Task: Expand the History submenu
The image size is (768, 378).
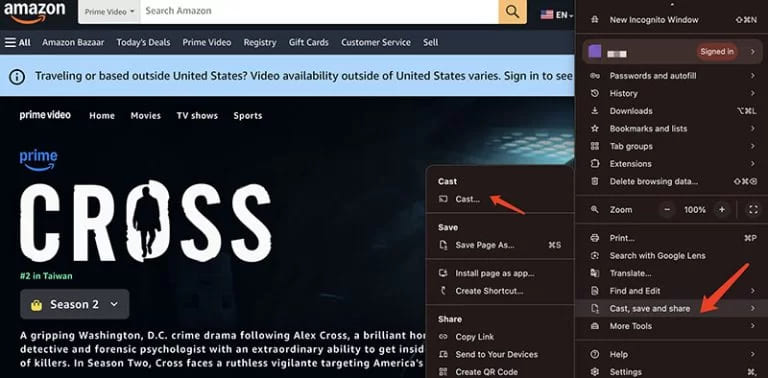Action: point(752,93)
